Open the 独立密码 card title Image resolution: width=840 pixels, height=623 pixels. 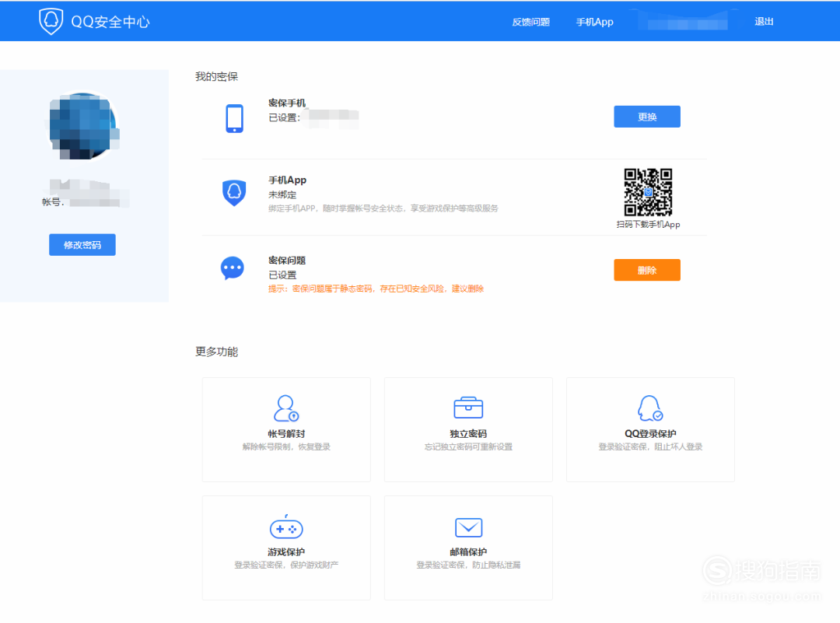point(468,434)
